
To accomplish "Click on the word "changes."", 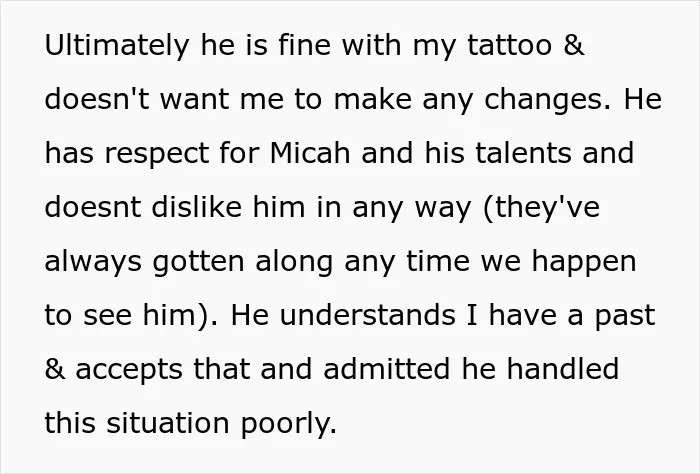I will click(x=547, y=100).
